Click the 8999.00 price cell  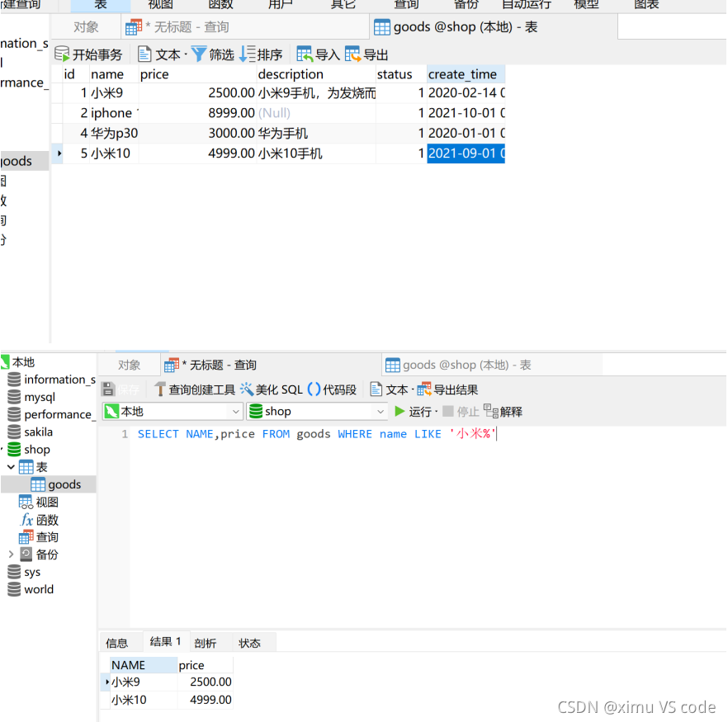click(197, 113)
